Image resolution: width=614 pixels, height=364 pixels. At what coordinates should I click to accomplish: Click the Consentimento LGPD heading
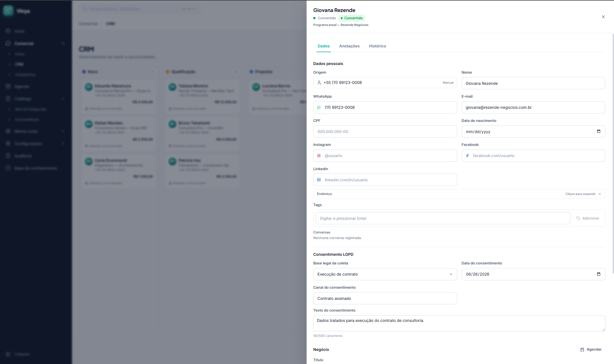click(x=333, y=254)
